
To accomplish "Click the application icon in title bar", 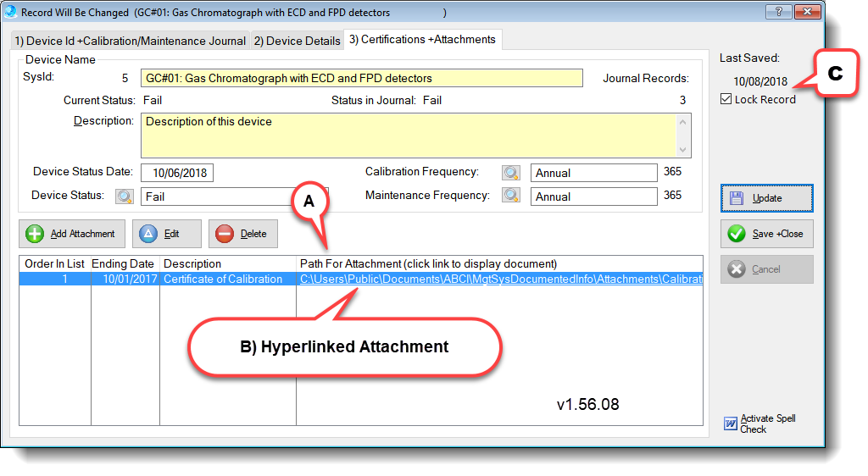I will (11, 12).
